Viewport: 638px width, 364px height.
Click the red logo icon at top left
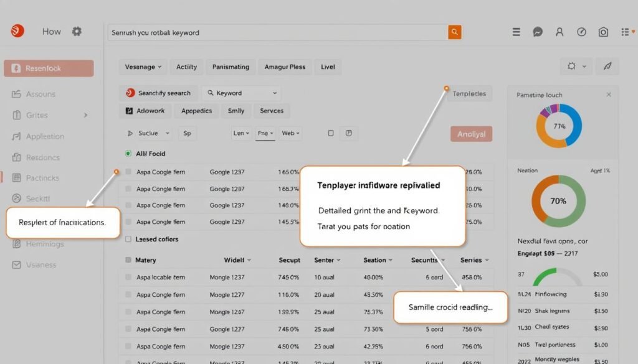point(17,31)
